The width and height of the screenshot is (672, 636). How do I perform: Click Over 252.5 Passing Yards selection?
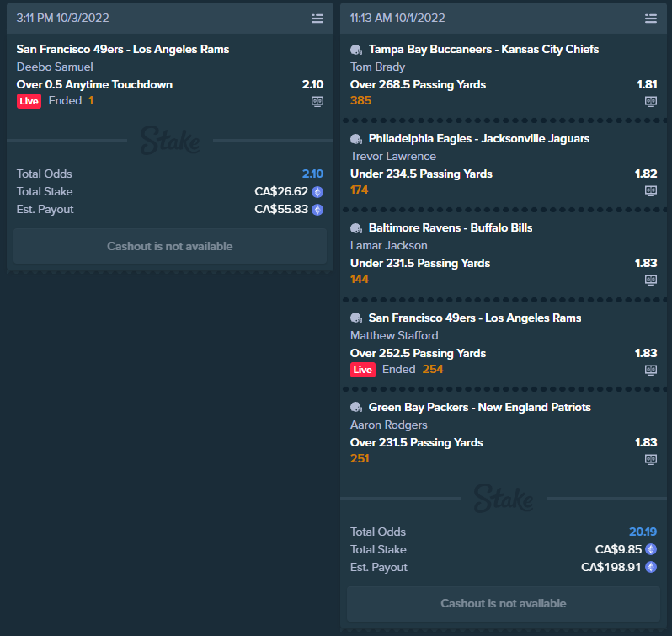coord(418,353)
